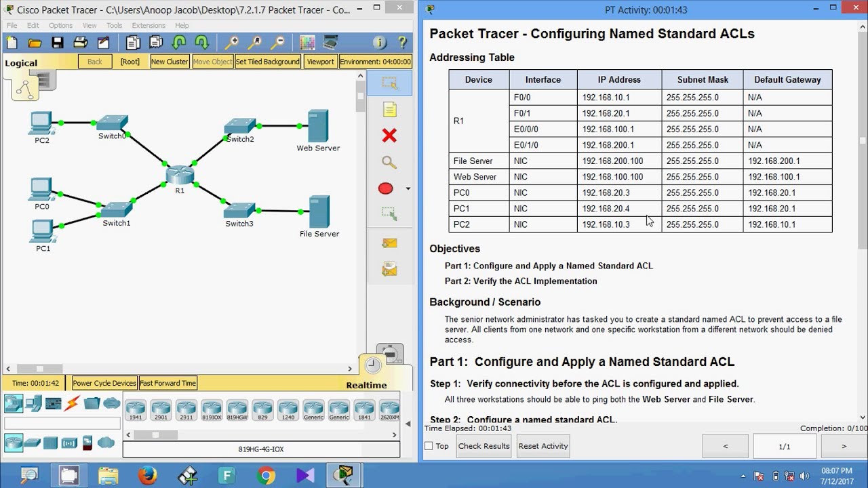
Task: Open the Activity Wizard icon
Action: pos(103,43)
